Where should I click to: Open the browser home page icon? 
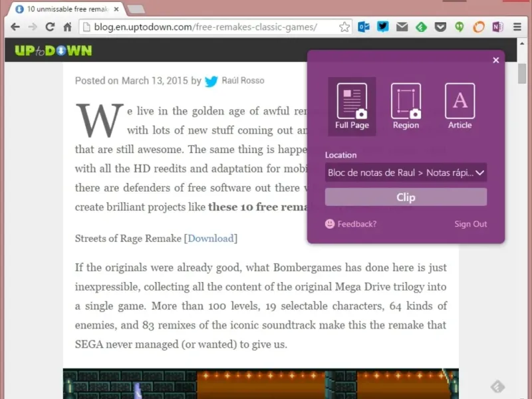click(x=68, y=27)
